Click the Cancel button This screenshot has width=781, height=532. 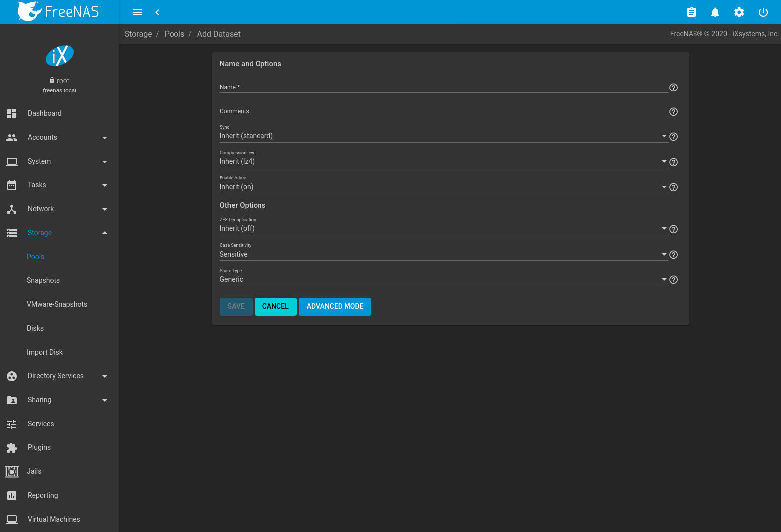coord(275,306)
